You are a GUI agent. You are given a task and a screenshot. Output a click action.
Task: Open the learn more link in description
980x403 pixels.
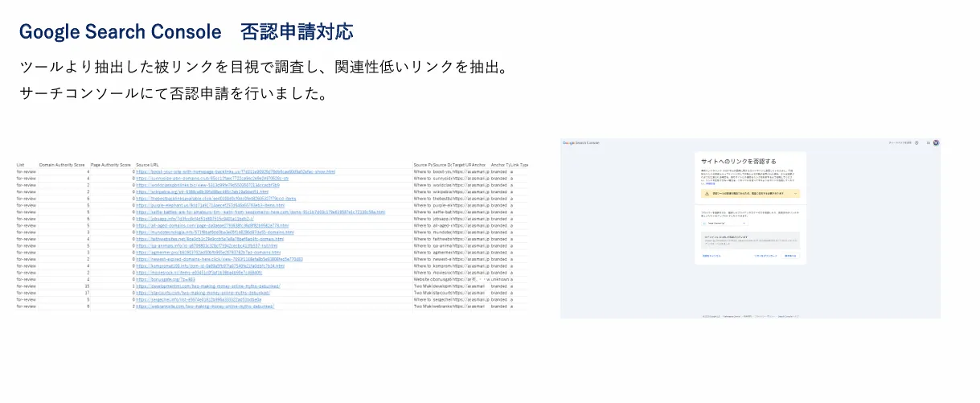(711, 184)
